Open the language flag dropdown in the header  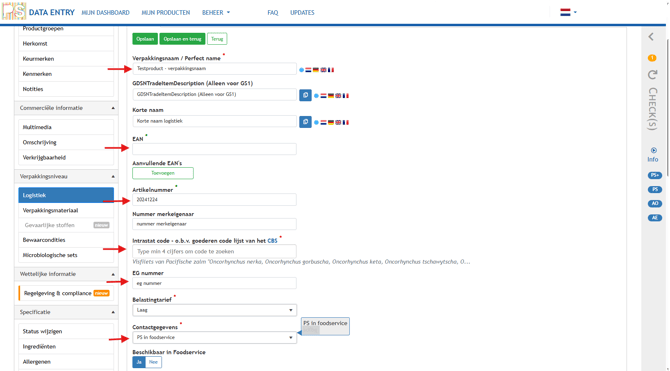[568, 12]
